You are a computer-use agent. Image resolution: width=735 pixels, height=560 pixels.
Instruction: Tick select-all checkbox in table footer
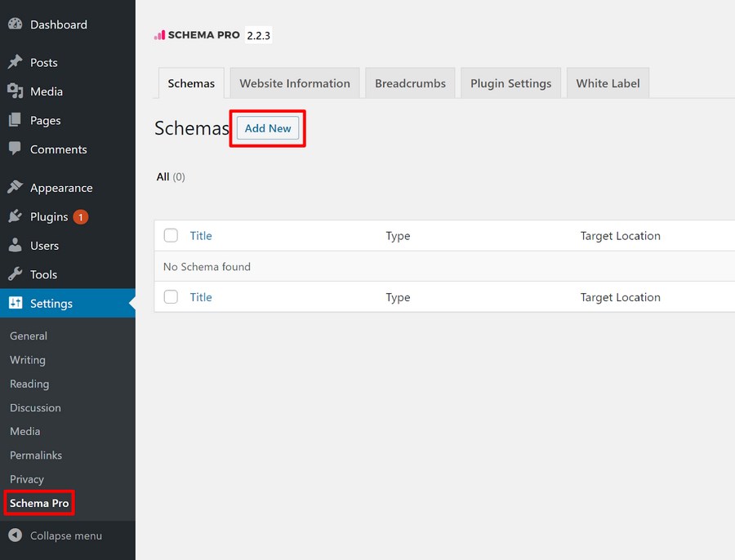[171, 296]
